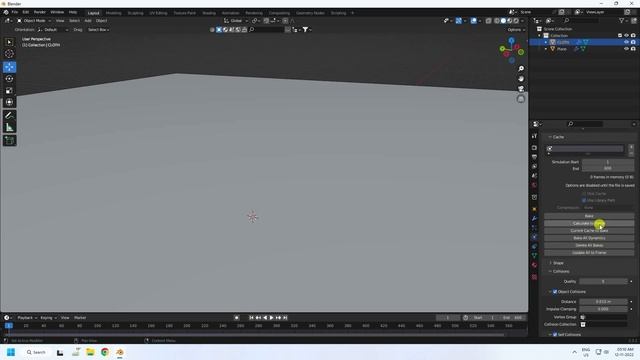Expand the Plane object in the outliner
Screen dimensions: 640x360
click(x=546, y=49)
